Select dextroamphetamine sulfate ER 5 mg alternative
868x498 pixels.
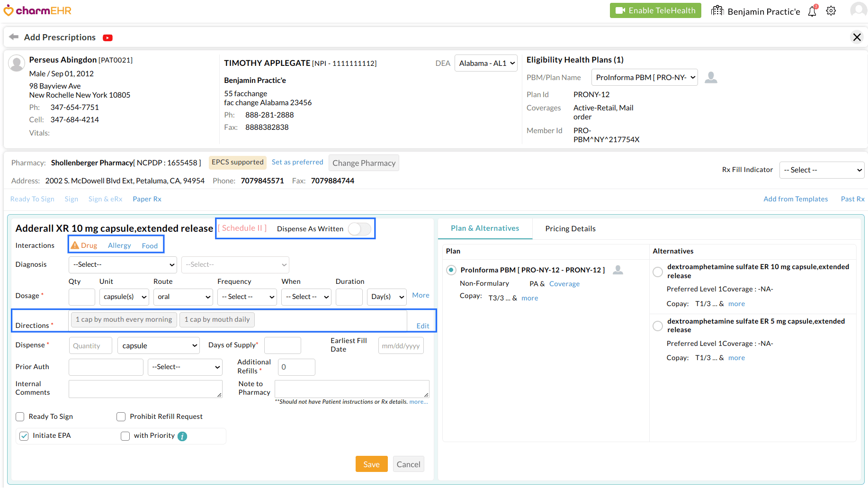pyautogui.click(x=658, y=326)
